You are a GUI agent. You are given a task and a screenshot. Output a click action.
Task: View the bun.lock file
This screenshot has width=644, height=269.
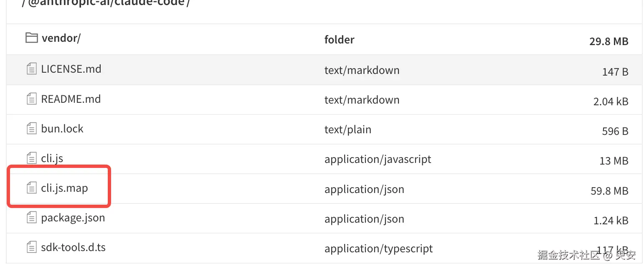(62, 129)
